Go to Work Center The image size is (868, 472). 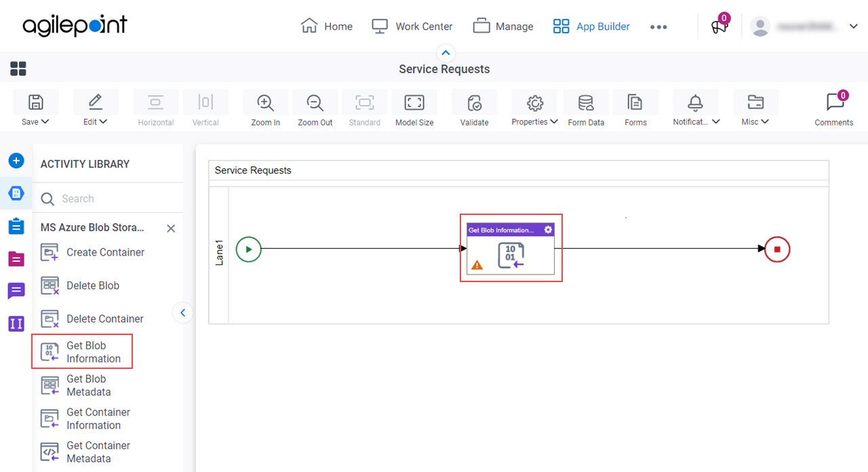[x=412, y=26]
